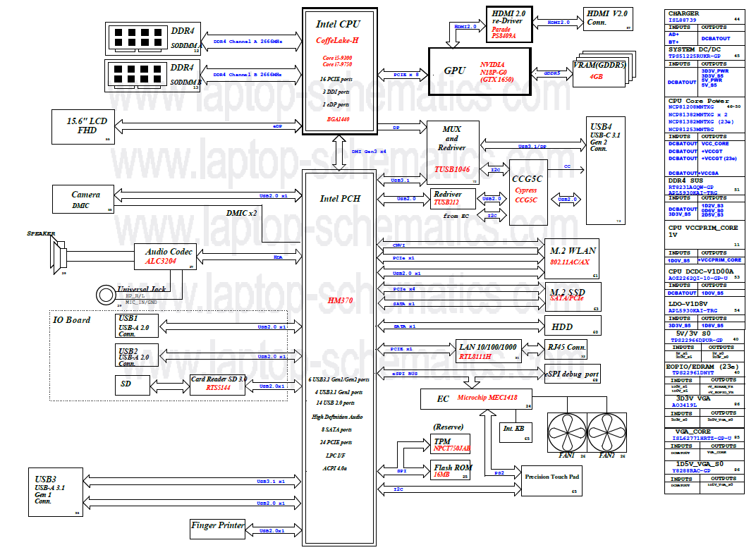Image resolution: width=756 pixels, height=550 pixels.
Task: Click the Finger Printer block
Action: click(218, 528)
